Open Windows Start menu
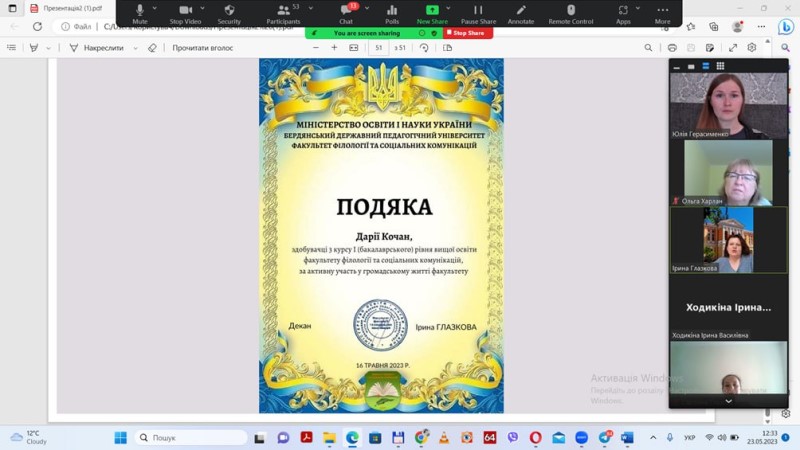Viewport: 800px width, 450px height. tap(120, 438)
